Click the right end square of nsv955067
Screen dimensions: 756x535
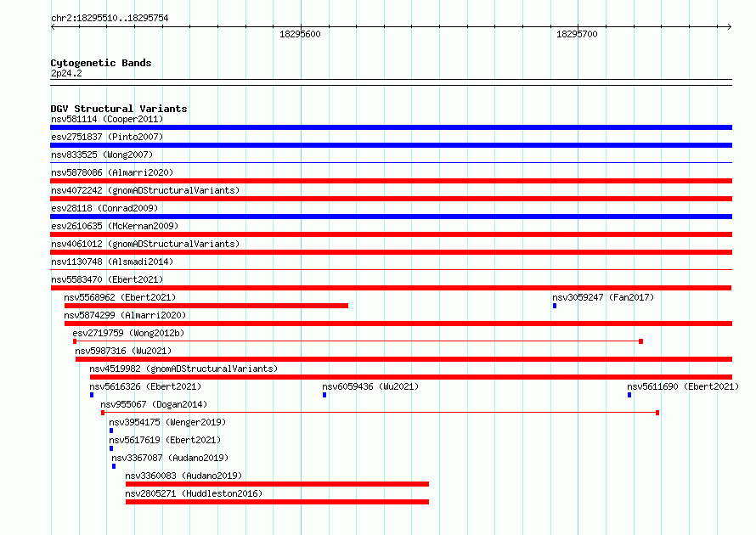click(657, 413)
